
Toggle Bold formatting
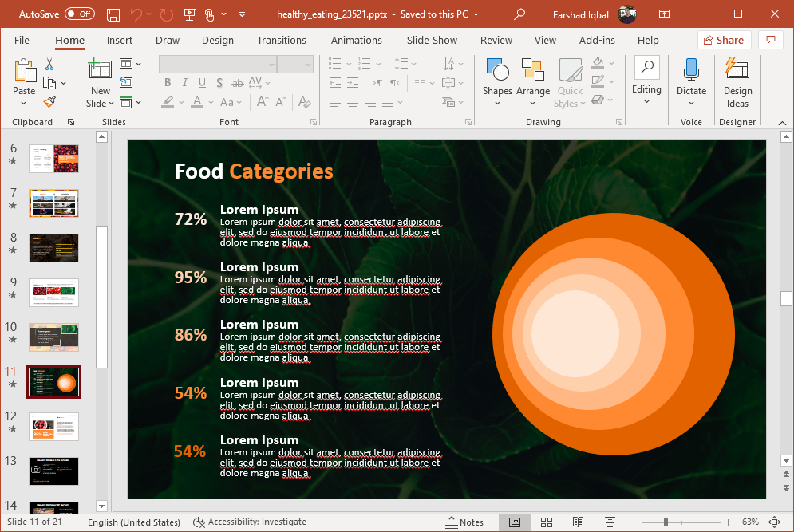tap(168, 83)
